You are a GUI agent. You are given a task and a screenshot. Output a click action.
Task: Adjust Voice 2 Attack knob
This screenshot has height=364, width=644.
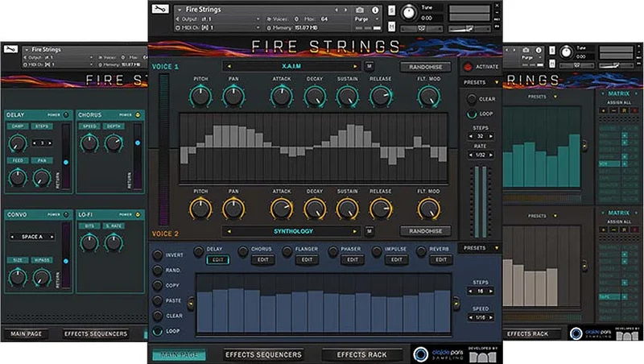pos(281,209)
